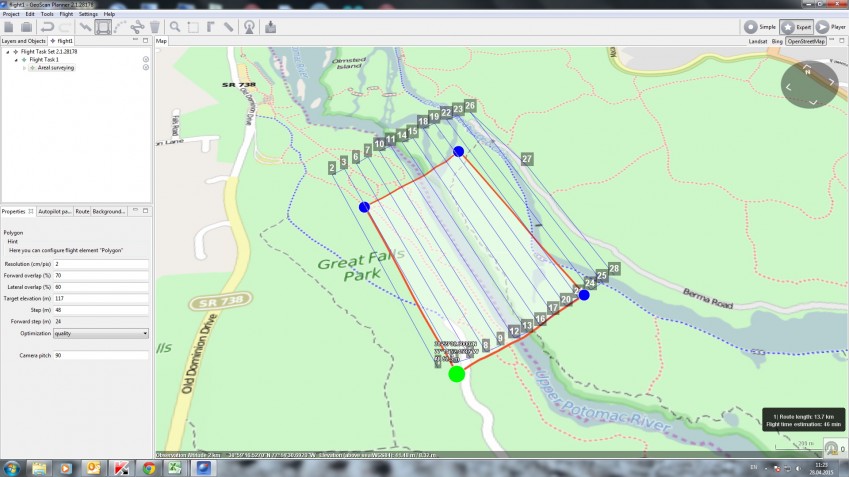Viewport: 849px width, 477px height.
Task: Click the Target elevation input field
Action: 100,298
